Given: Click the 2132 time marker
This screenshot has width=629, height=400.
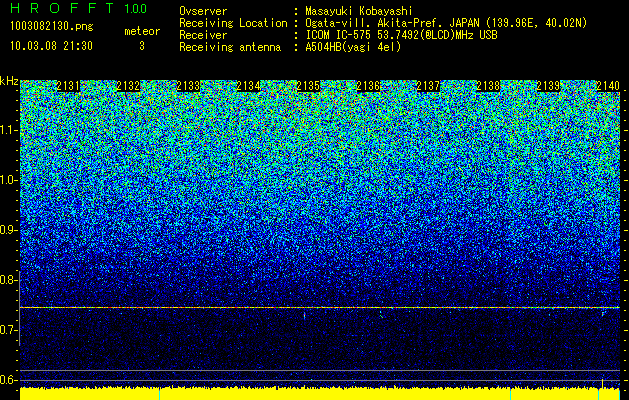Looking at the screenshot, I should tap(128, 86).
